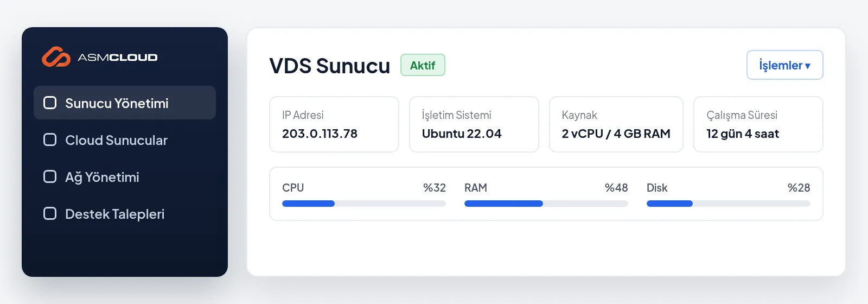Image resolution: width=868 pixels, height=304 pixels.
Task: Click the Destek Talepleri square icon
Action: point(50,213)
